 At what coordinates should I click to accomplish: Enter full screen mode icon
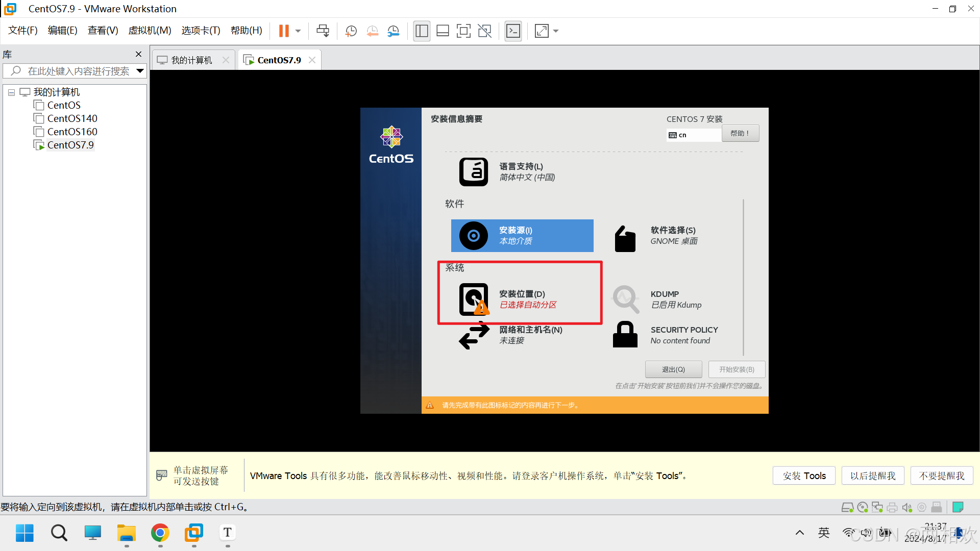pyautogui.click(x=463, y=31)
